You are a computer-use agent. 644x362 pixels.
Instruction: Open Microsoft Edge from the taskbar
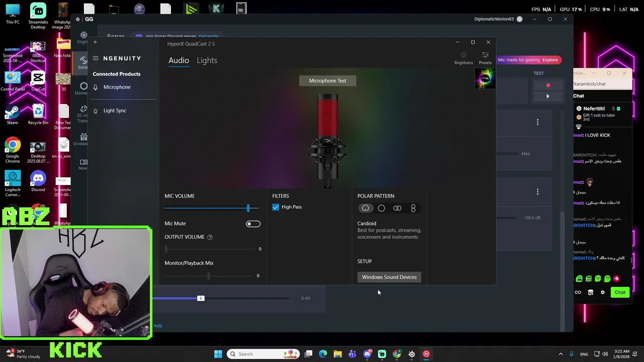pos(323,354)
